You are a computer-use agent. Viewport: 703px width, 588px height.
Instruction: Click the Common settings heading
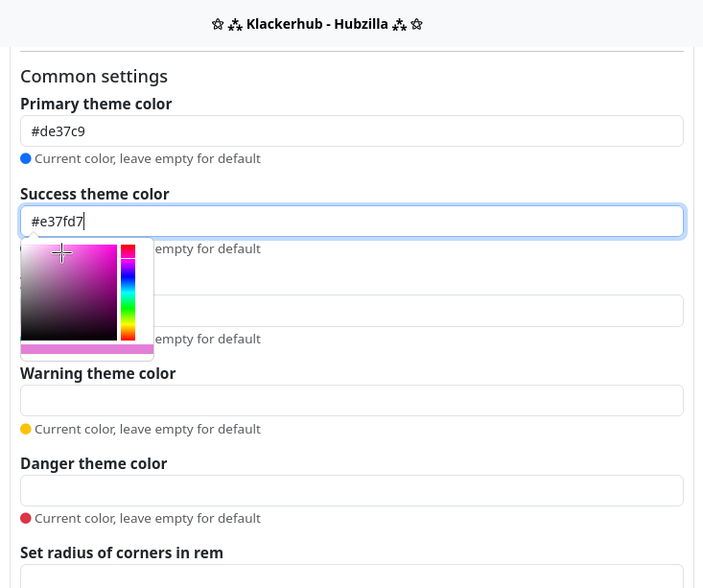pyautogui.click(x=94, y=77)
